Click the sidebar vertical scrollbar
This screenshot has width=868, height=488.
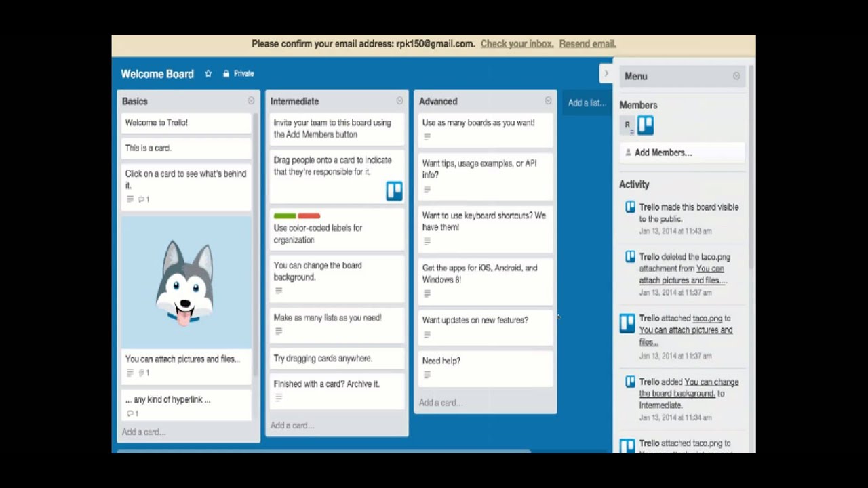751,166
